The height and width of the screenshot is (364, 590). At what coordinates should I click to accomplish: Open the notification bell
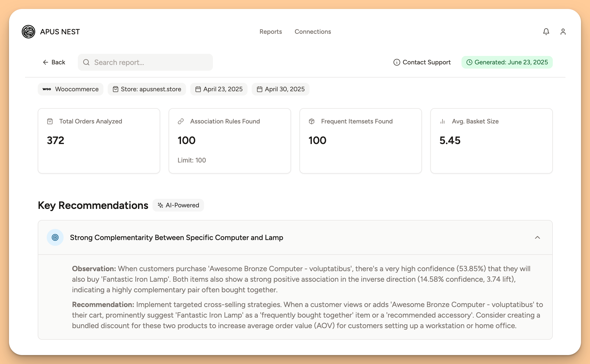click(546, 32)
